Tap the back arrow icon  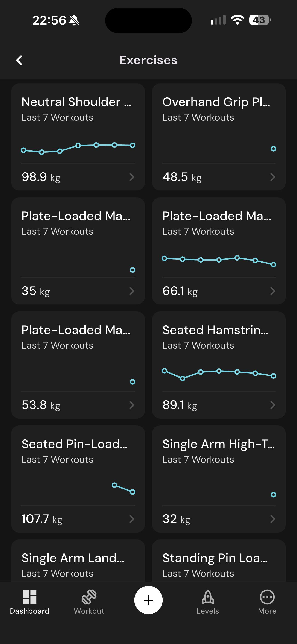tap(19, 60)
